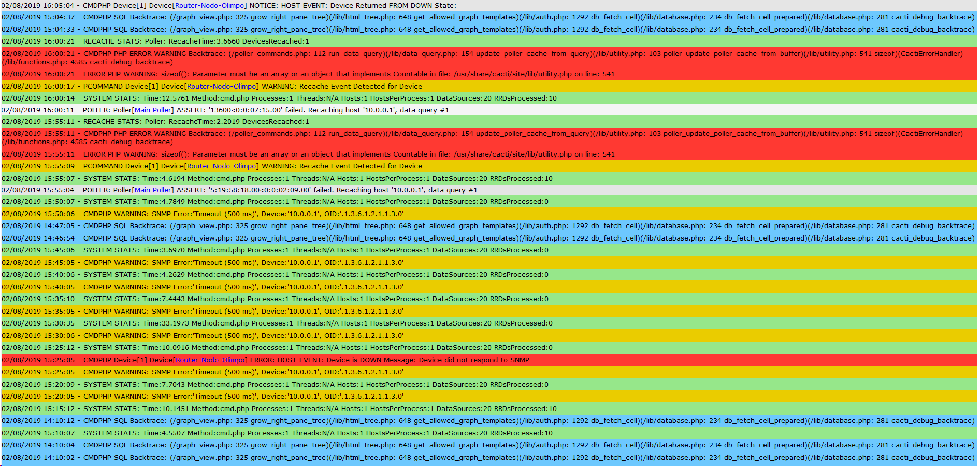This screenshot has height=466, width=980.
Task: Select the 14:10:02 SQL Backtrace line
Action: coord(489,458)
